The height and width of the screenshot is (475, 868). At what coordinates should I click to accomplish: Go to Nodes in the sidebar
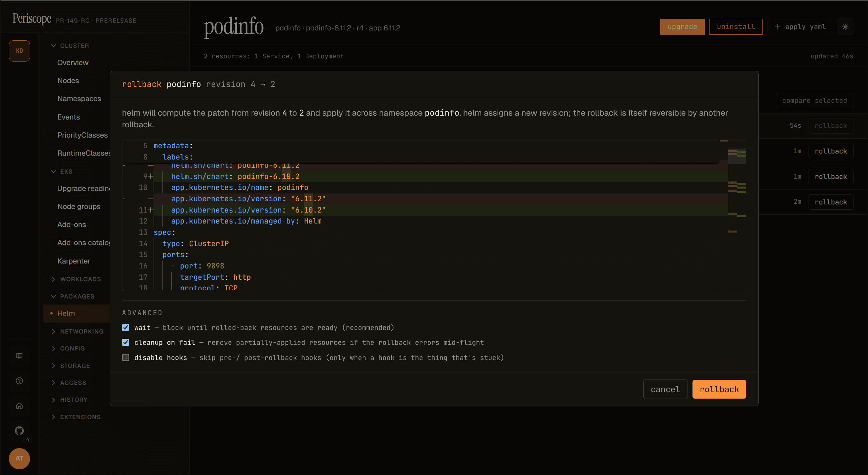[68, 81]
